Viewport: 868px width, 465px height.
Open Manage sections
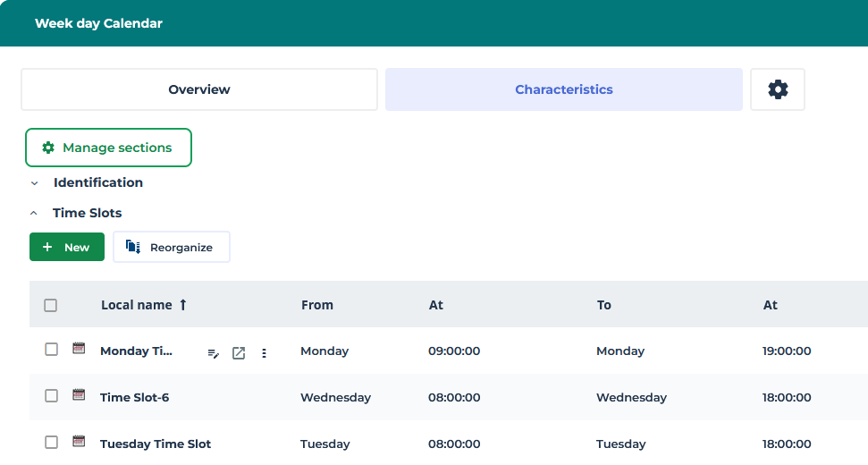[108, 148]
